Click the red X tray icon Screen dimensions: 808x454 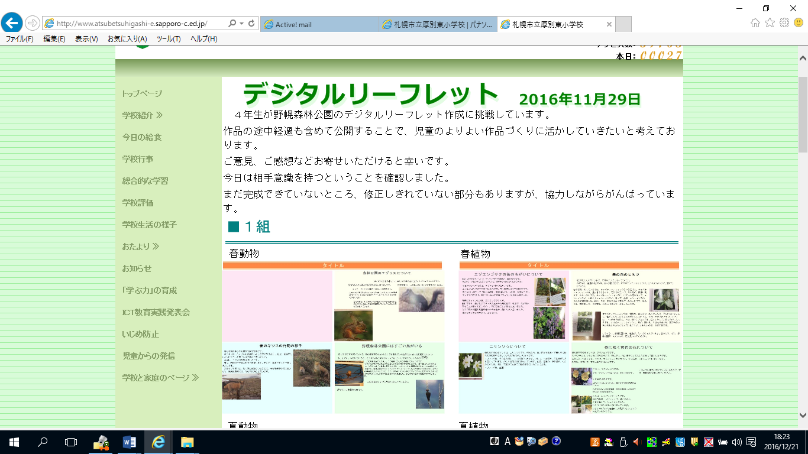coord(709,442)
